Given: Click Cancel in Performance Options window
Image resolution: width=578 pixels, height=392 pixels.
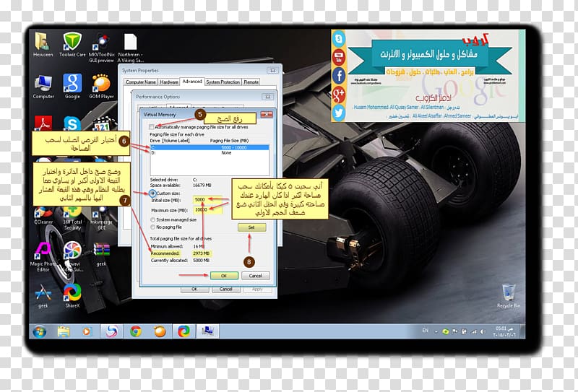Looking at the screenshot, I should (x=226, y=289).
